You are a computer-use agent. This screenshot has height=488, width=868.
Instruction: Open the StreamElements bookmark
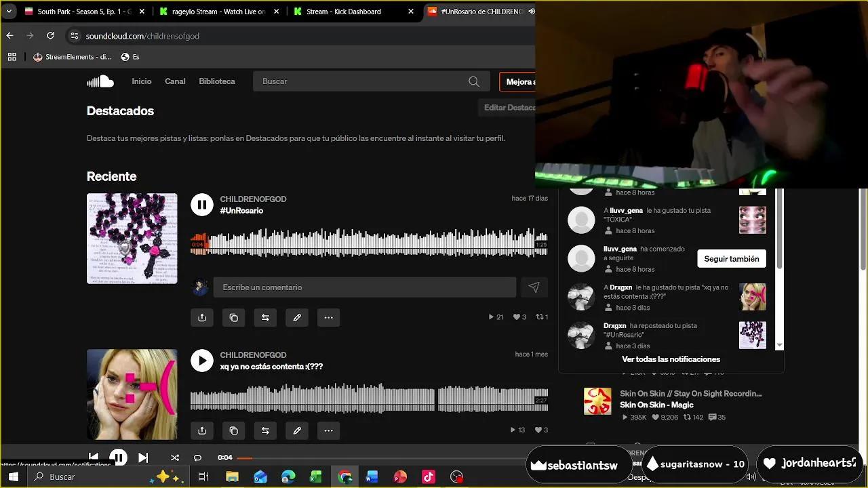click(72, 57)
